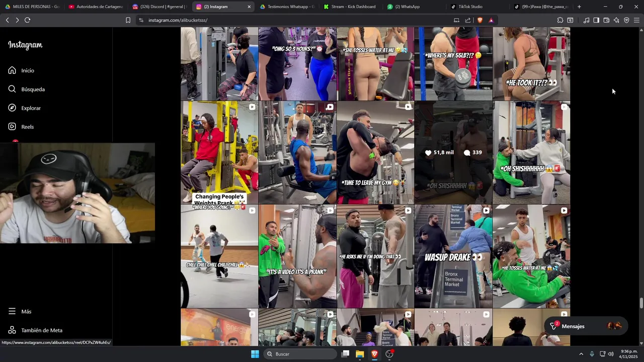
Task: Open File Explorer from the taskbar
Action: click(360, 354)
